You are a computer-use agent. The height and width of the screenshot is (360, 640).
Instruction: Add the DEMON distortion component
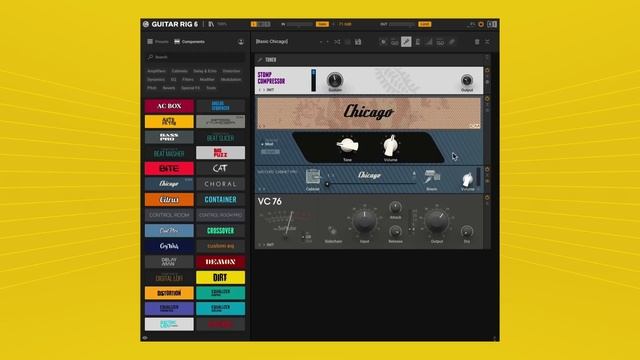tap(220, 262)
